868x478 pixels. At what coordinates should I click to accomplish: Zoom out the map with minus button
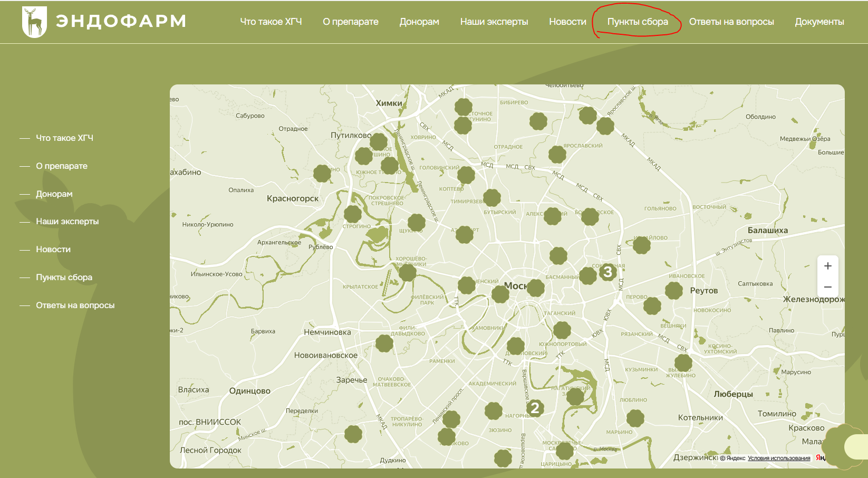[828, 287]
